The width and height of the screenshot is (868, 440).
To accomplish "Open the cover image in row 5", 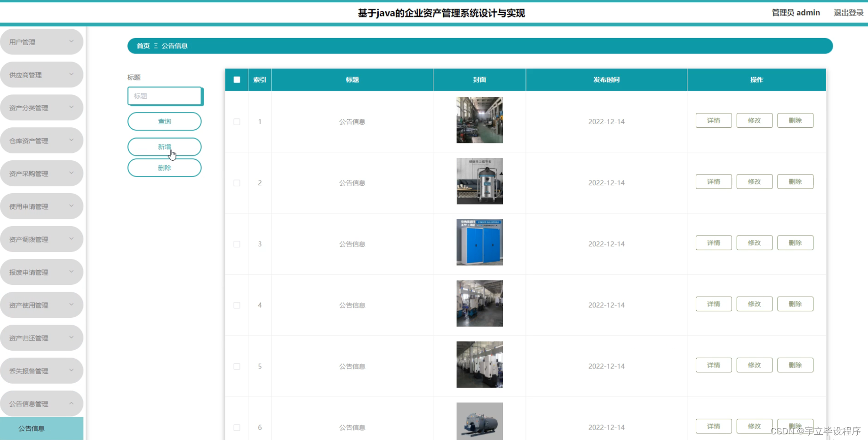I will tap(479, 364).
